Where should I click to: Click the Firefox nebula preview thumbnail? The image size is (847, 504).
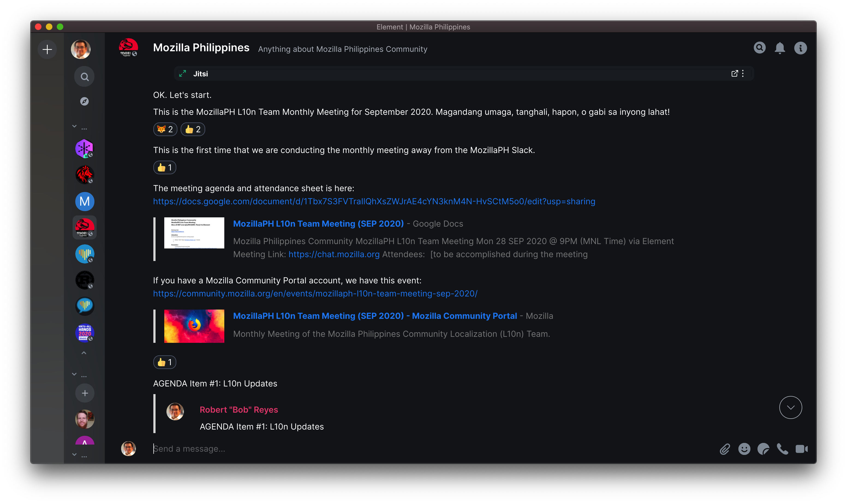click(x=194, y=326)
